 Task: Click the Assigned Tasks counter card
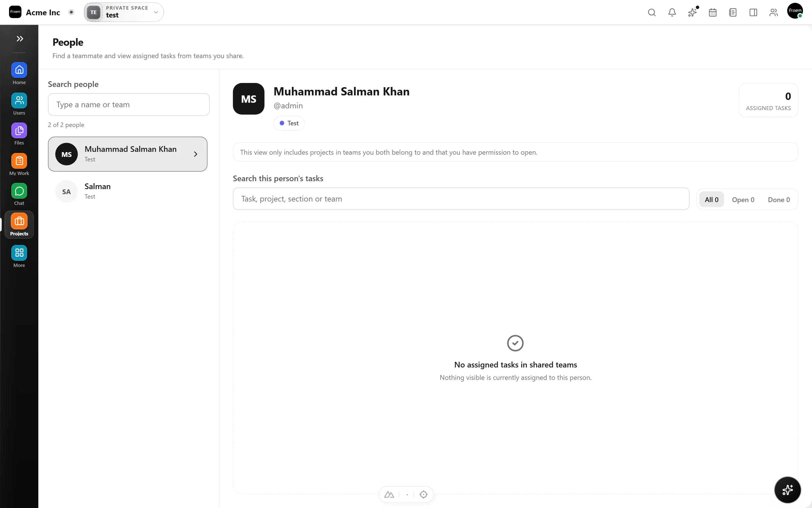click(x=768, y=100)
